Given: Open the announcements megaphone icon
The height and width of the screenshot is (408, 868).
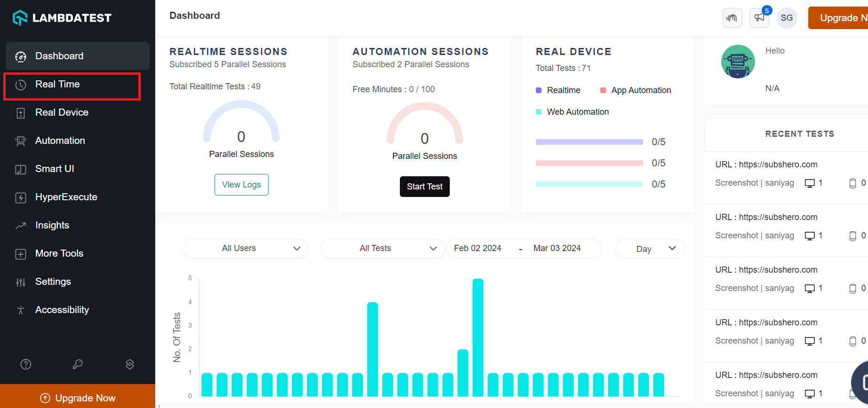Looking at the screenshot, I should pyautogui.click(x=759, y=18).
